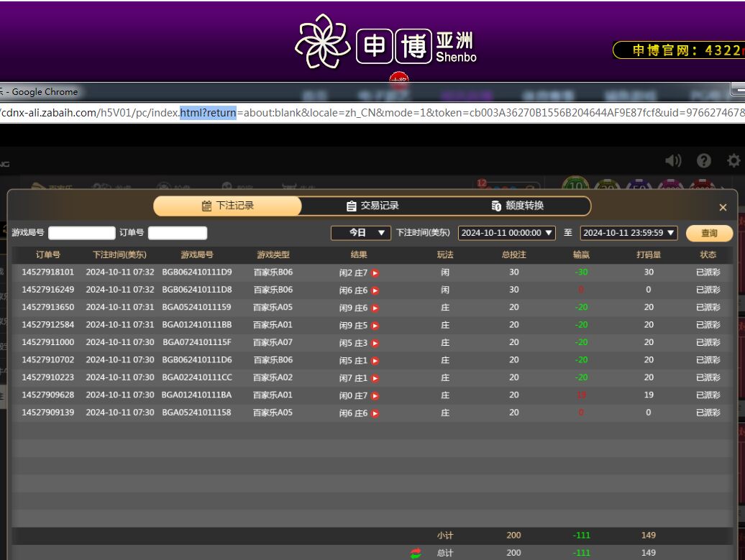Click the 游戏局号 input field

coord(81,233)
